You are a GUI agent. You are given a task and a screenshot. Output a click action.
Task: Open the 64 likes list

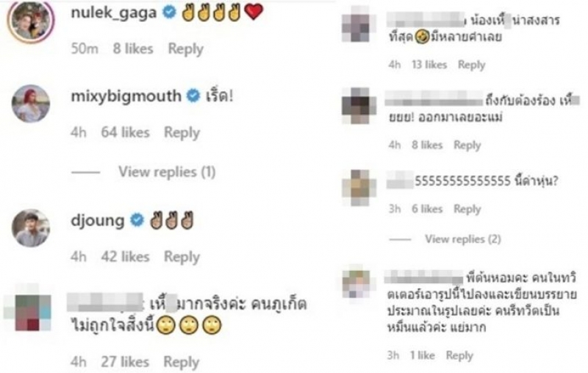pyautogui.click(x=125, y=132)
